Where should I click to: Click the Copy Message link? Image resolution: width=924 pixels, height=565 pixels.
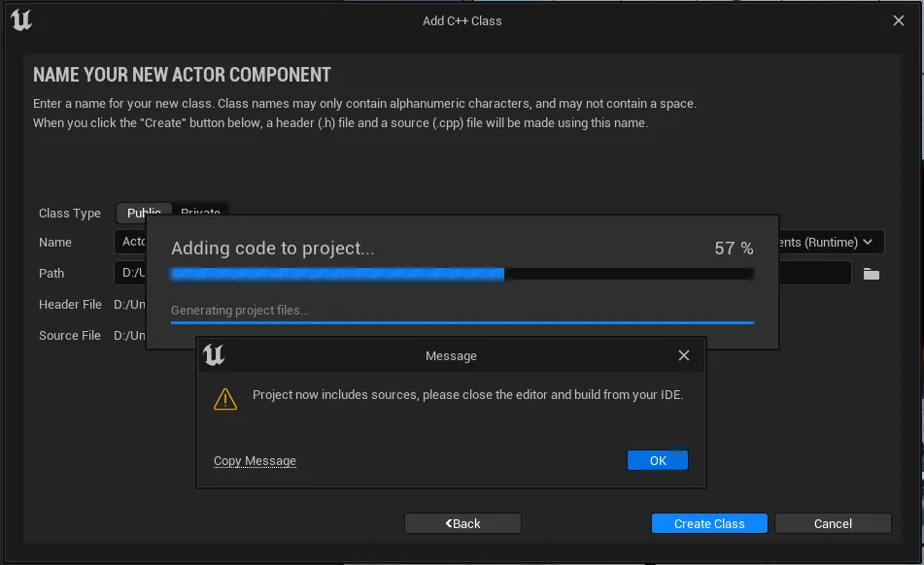pyautogui.click(x=255, y=461)
